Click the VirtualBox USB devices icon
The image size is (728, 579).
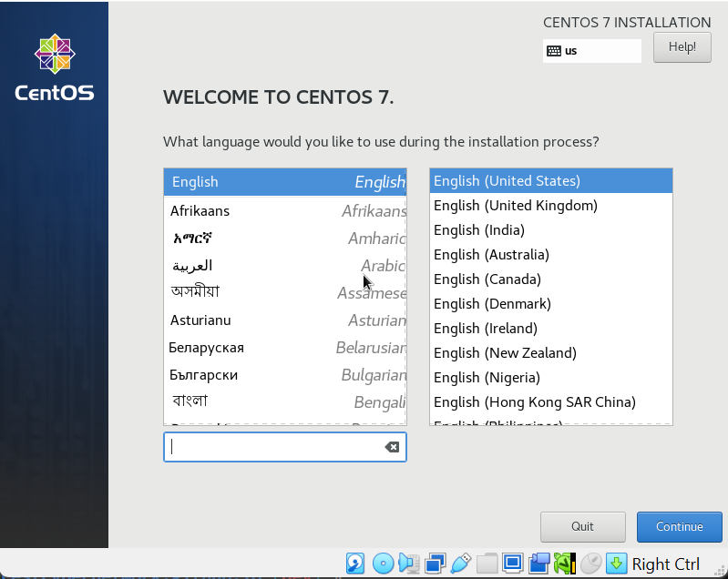point(461,564)
